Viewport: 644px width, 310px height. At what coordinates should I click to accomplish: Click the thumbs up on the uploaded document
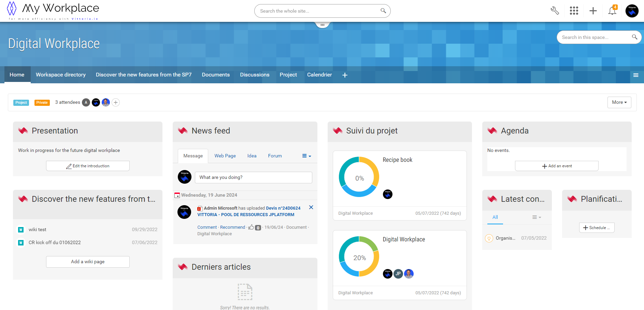(252, 227)
